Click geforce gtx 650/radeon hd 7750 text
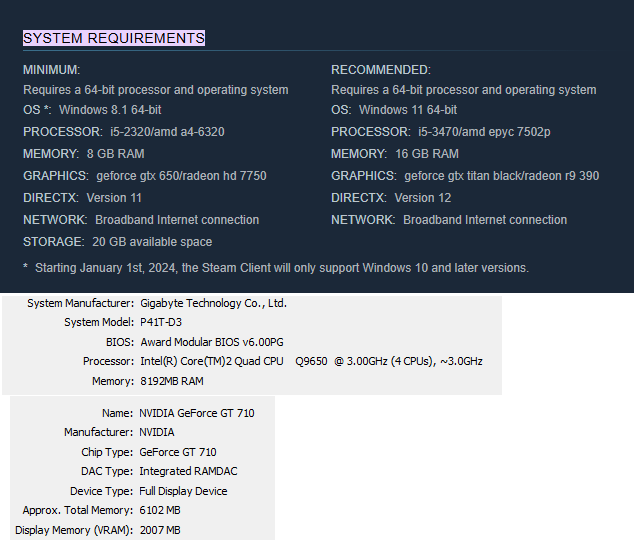The image size is (634, 550). pyautogui.click(x=182, y=176)
